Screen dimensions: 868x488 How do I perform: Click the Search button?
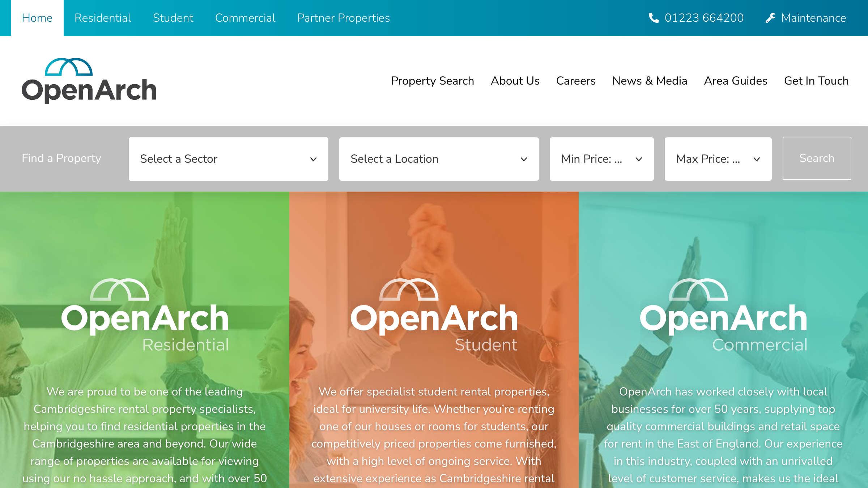pos(817,158)
